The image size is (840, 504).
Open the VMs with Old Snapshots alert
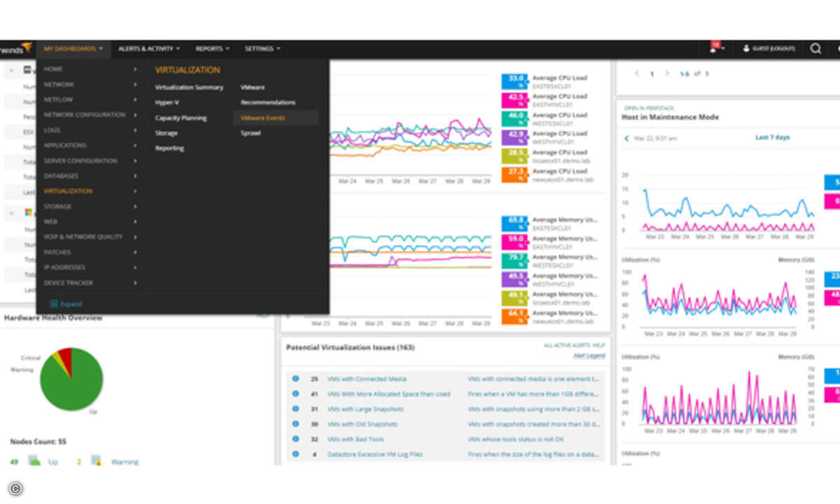pos(363,424)
